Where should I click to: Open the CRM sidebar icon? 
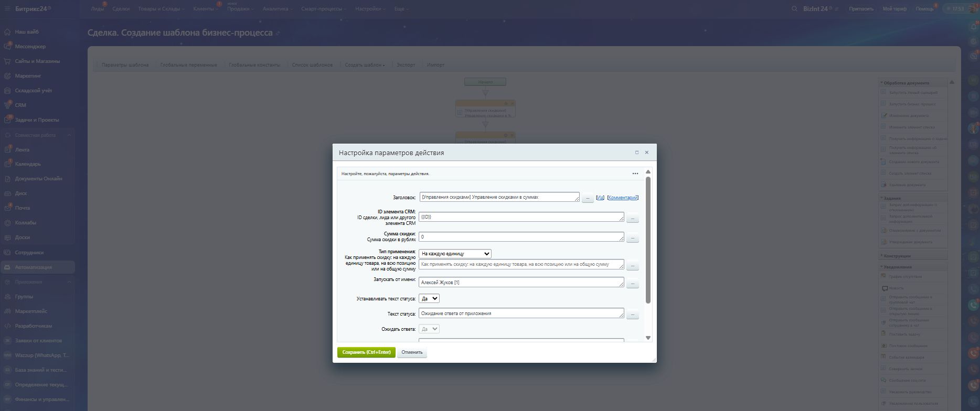pyautogui.click(x=7, y=105)
